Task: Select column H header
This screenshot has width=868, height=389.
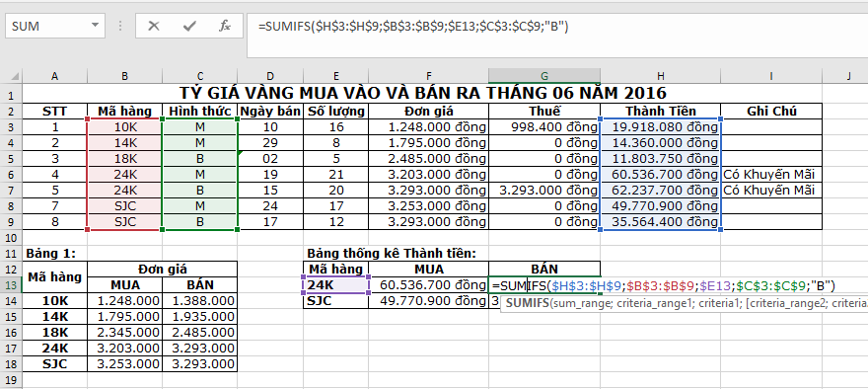Action: click(661, 76)
